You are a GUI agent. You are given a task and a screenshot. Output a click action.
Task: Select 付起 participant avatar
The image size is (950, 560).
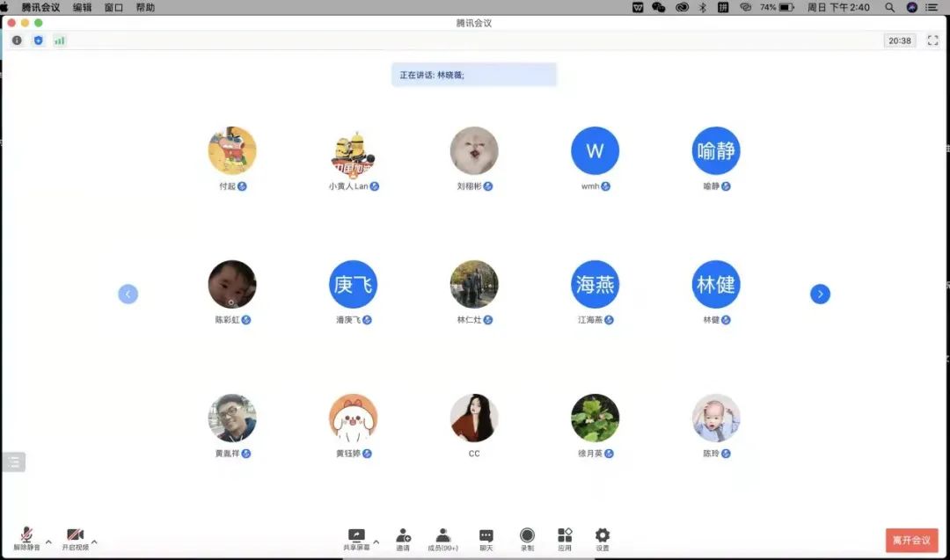tap(232, 150)
